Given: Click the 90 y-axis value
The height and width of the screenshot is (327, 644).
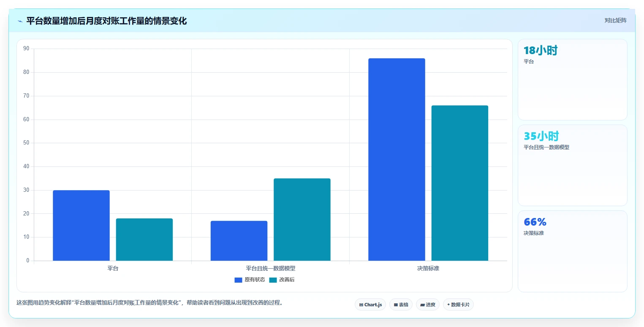Looking at the screenshot, I should point(26,49).
